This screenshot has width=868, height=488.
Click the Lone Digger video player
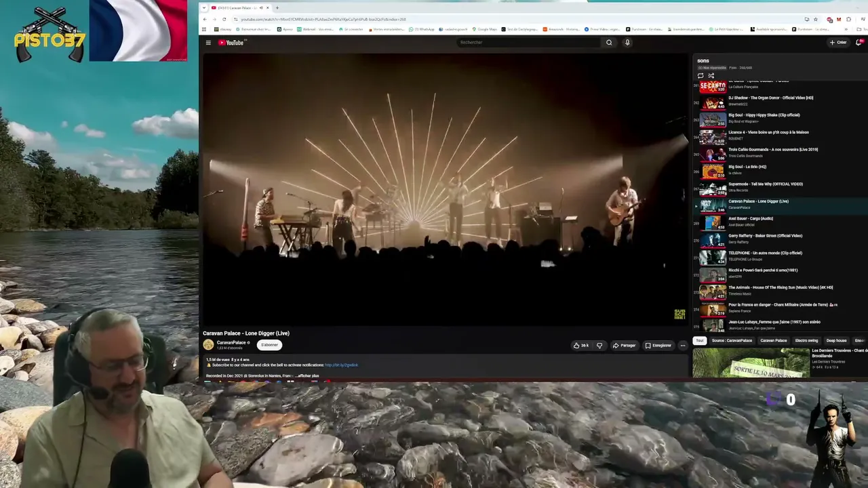click(445, 190)
